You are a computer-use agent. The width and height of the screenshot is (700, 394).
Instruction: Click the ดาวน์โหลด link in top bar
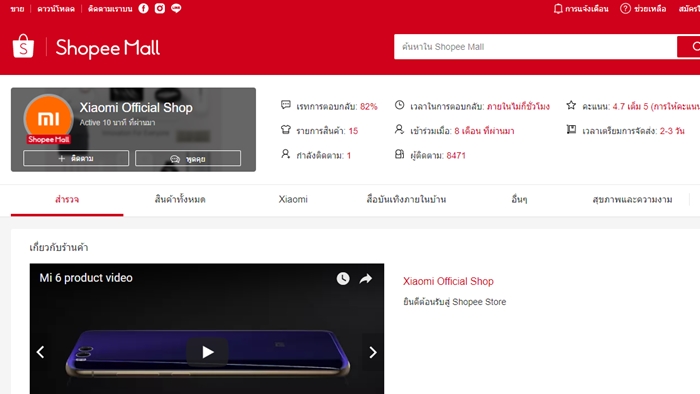[x=56, y=9]
